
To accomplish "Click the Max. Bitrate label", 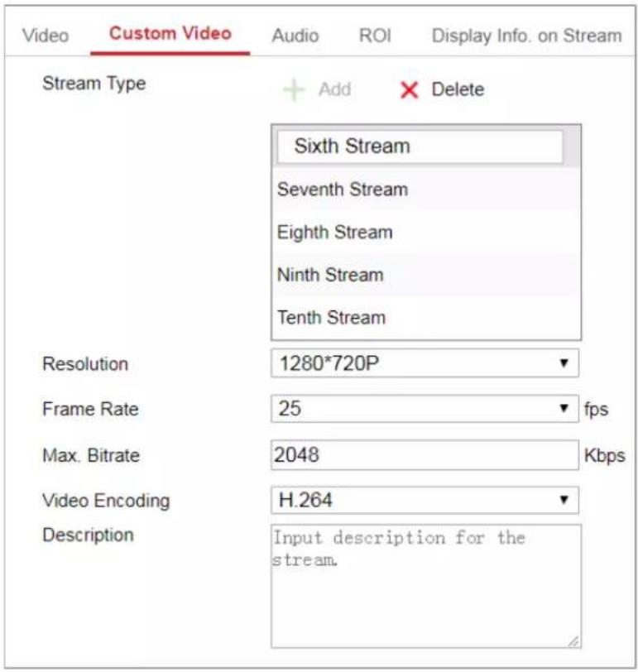I will 91,455.
